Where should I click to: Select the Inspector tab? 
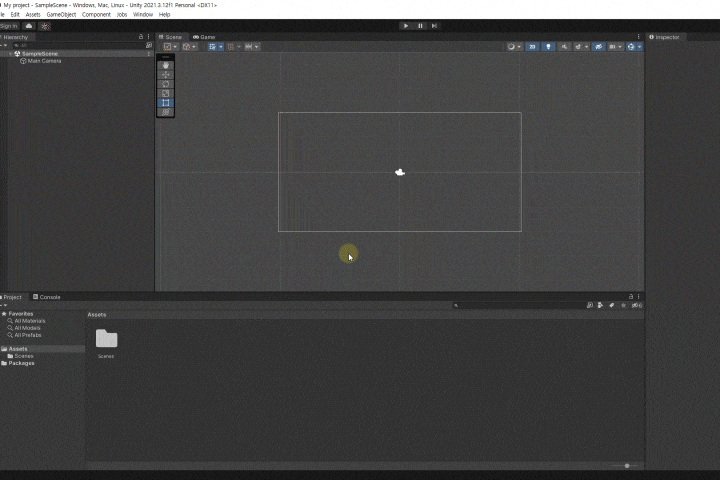click(x=664, y=37)
